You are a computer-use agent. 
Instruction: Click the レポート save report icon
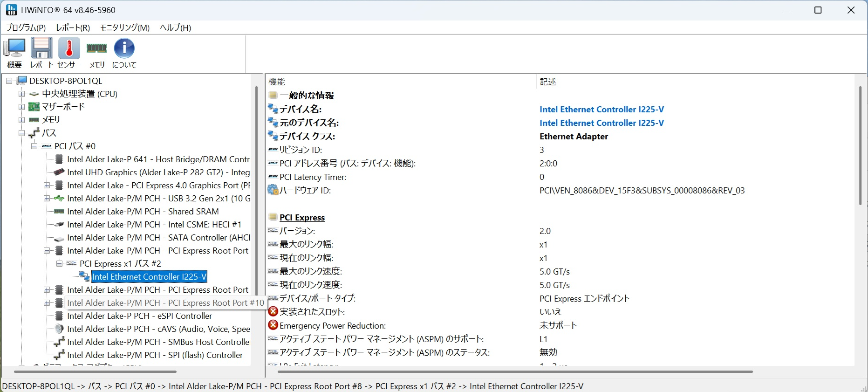tap(41, 53)
